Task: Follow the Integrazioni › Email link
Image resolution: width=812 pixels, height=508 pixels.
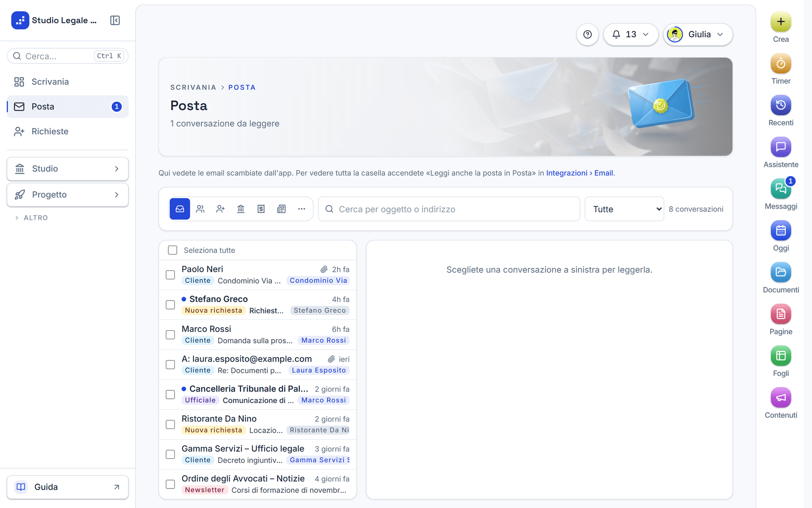Action: pyautogui.click(x=579, y=173)
